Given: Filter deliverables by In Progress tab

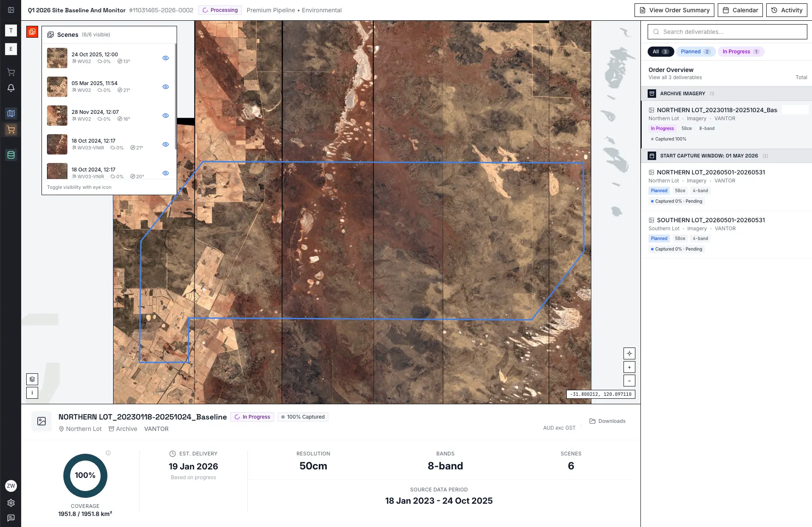Looking at the screenshot, I should tap(741, 52).
